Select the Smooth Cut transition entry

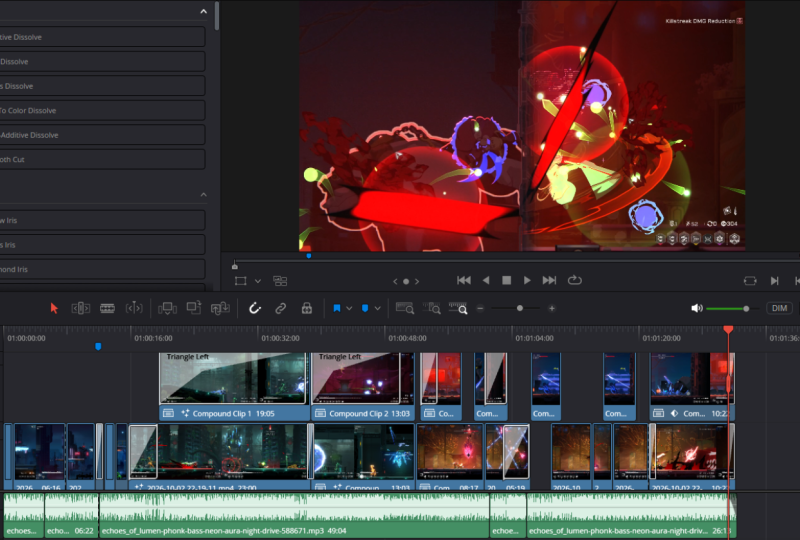(102, 159)
